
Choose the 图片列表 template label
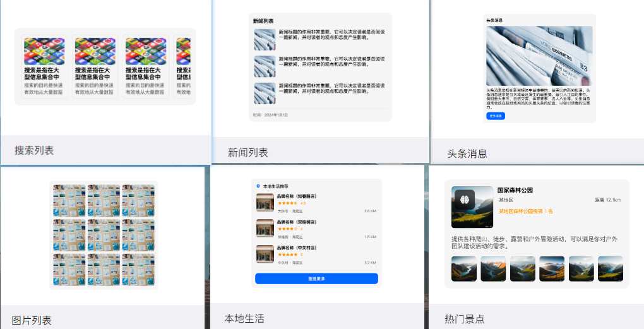tap(32, 320)
